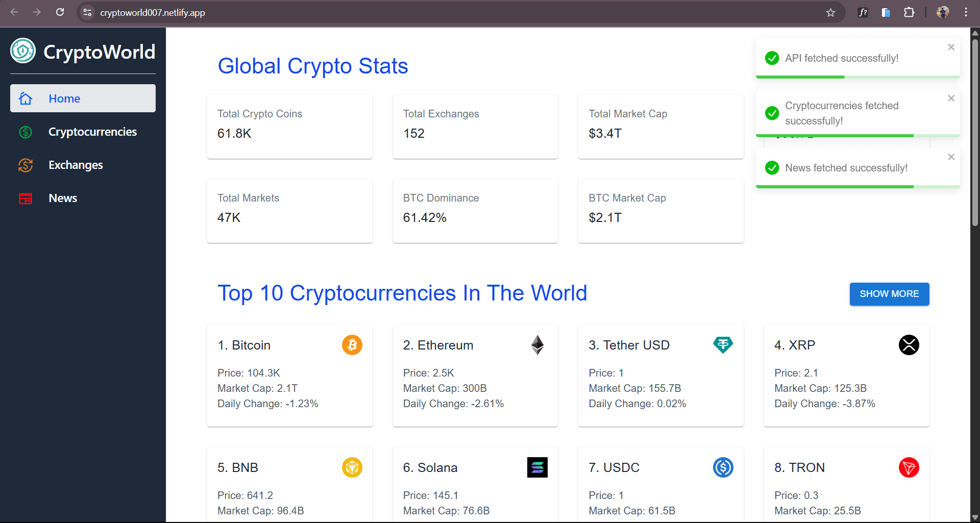Open the browser extensions puzzle icon
980x523 pixels.
coord(909,12)
